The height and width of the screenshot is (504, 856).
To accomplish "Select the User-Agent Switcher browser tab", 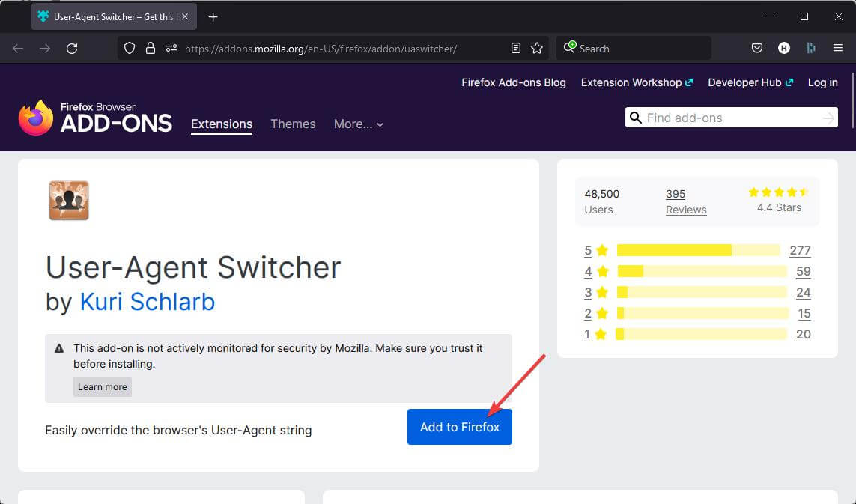I will coord(114,17).
